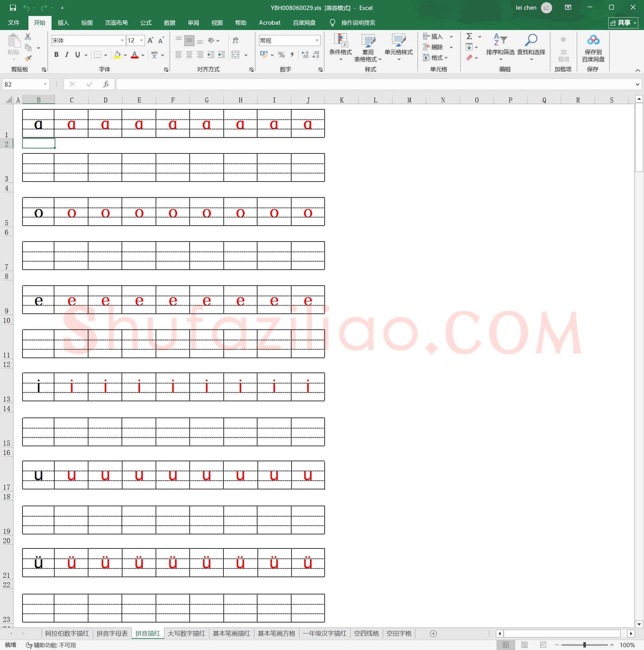Click the Merge and Center icon
Viewport: 644px width, 650px height.
tap(236, 55)
